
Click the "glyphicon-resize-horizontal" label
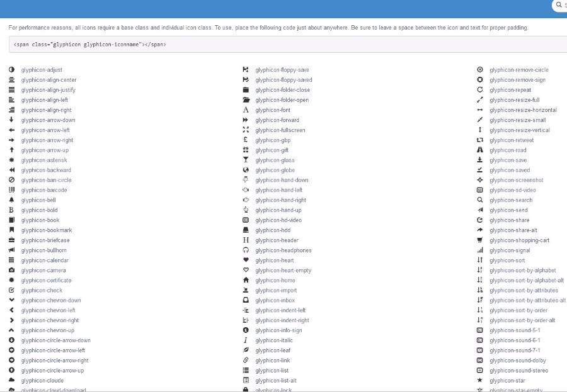(x=524, y=110)
